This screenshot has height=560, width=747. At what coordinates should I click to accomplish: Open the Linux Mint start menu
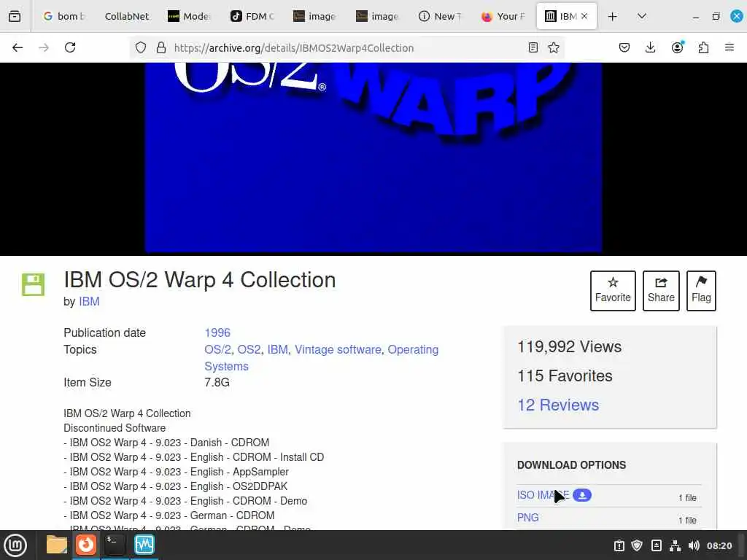pos(15,545)
